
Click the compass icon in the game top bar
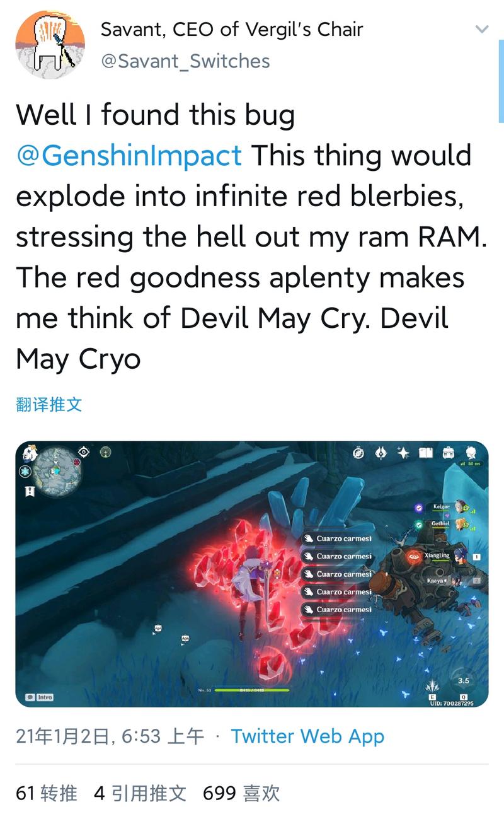[359, 452]
